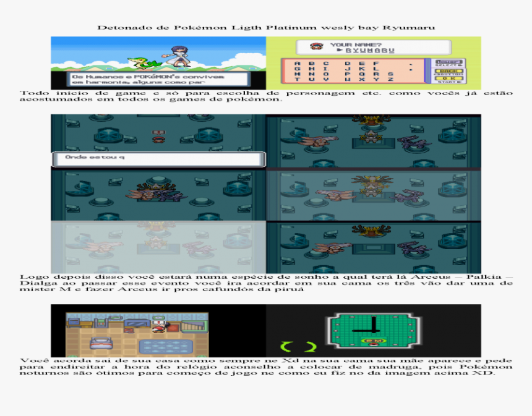Screen dimensions: 532x416
Task: Click the "BACK" button in name screen image
Action: coord(449,71)
